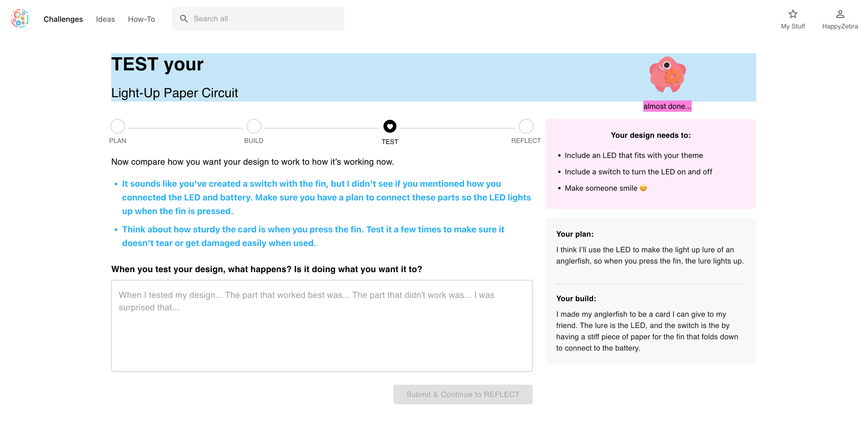Open the Ideas nav item
Screen dimensions: 868x447
(x=105, y=19)
